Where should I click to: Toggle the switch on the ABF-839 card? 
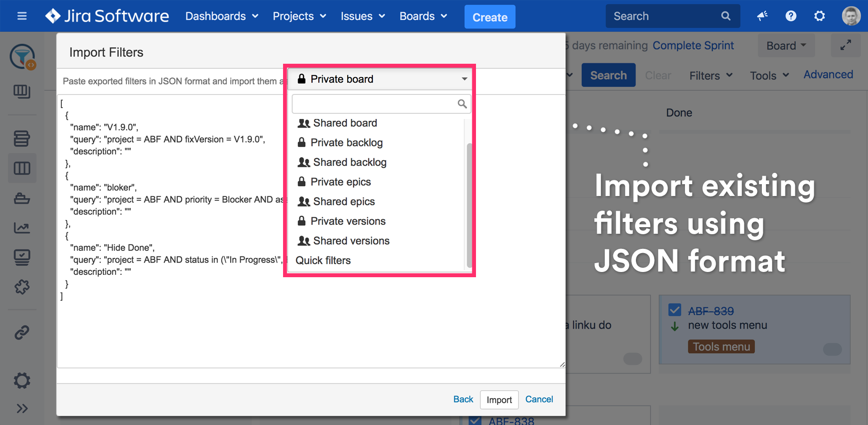[832, 349]
